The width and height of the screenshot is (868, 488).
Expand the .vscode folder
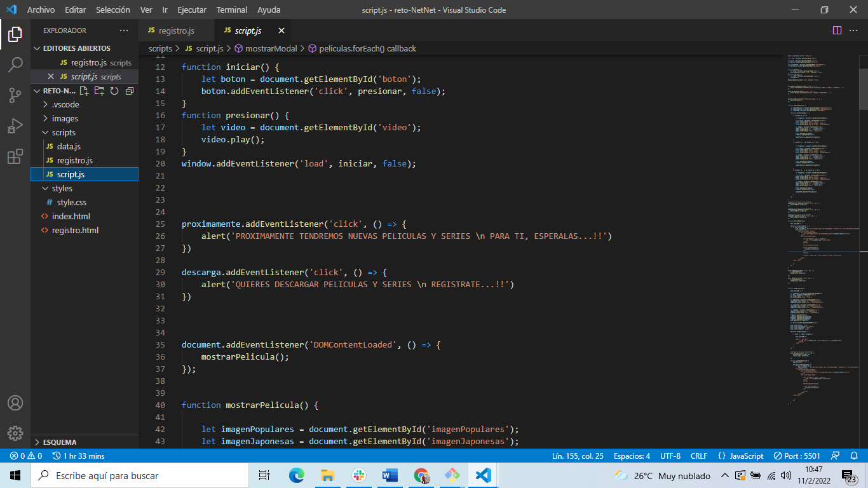pos(84,105)
